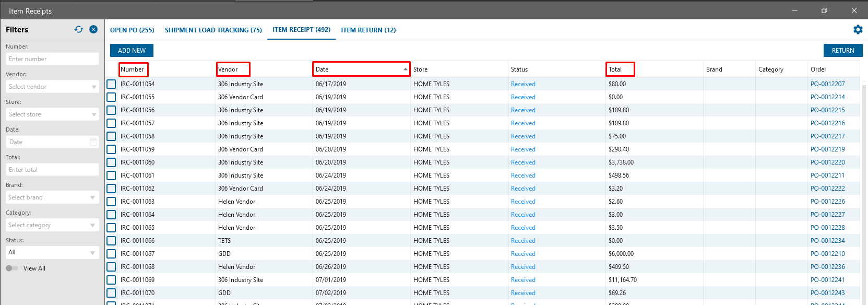Check the row for IRC-0011066
868x305 pixels.
pos(111,241)
